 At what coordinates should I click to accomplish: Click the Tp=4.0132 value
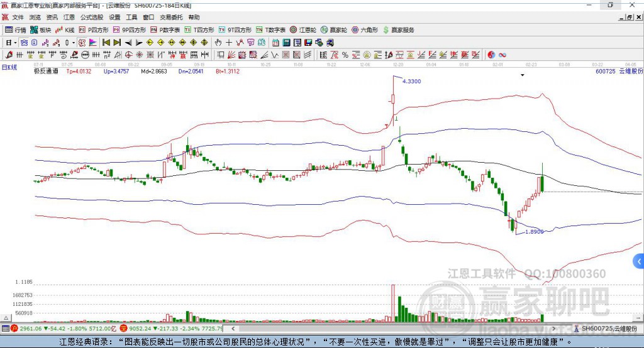point(79,71)
